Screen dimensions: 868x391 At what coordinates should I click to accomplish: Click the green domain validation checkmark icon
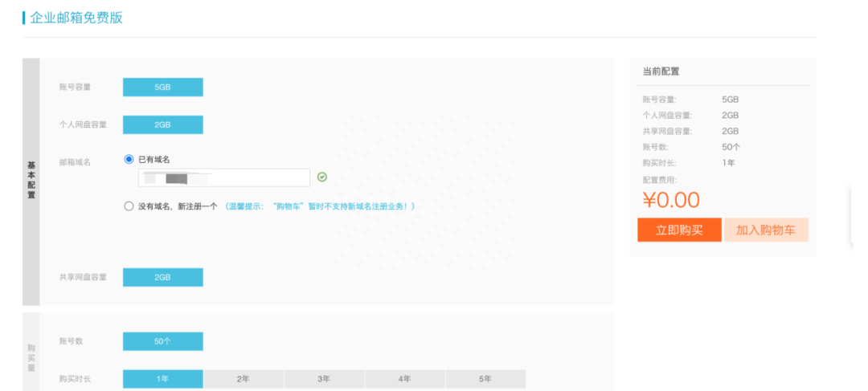(x=322, y=177)
